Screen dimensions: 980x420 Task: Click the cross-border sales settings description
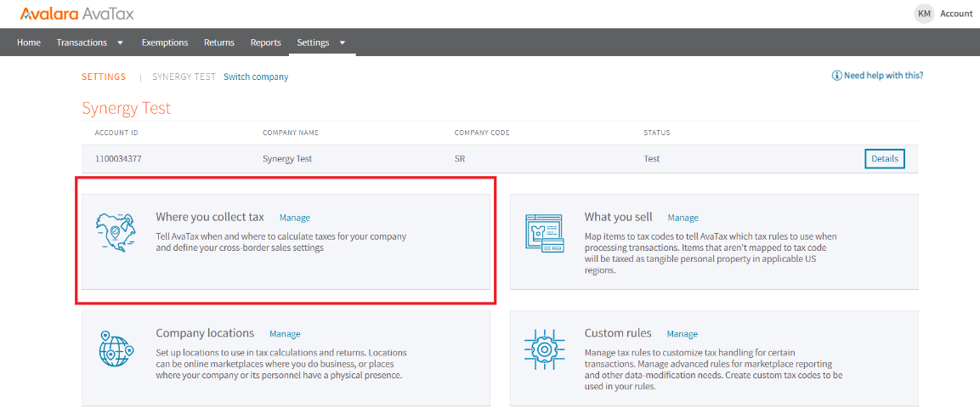[281, 242]
